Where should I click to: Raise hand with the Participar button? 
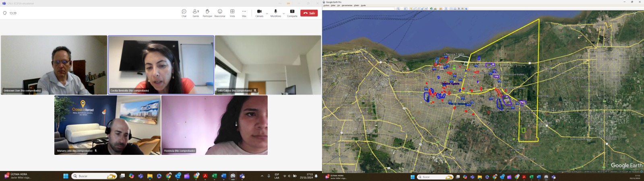207,13
